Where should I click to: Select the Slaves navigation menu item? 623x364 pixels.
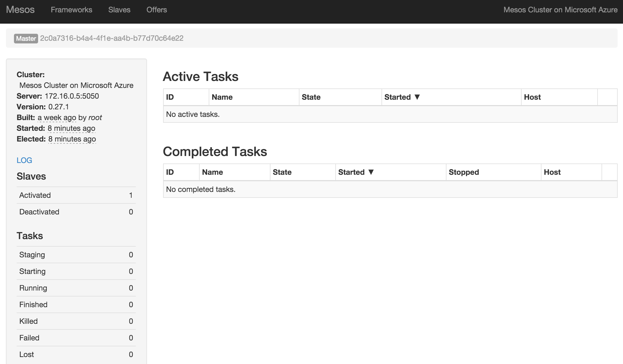[120, 10]
